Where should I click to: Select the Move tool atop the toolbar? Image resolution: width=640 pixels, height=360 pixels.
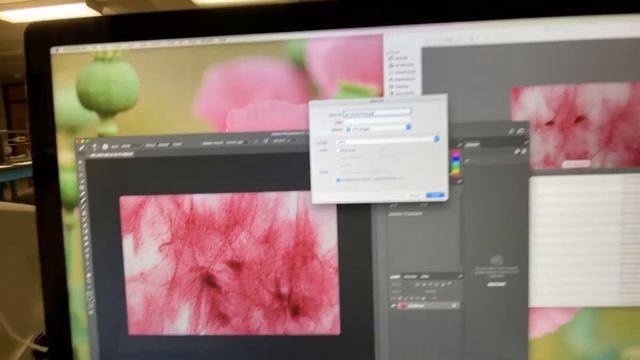pos(81,163)
